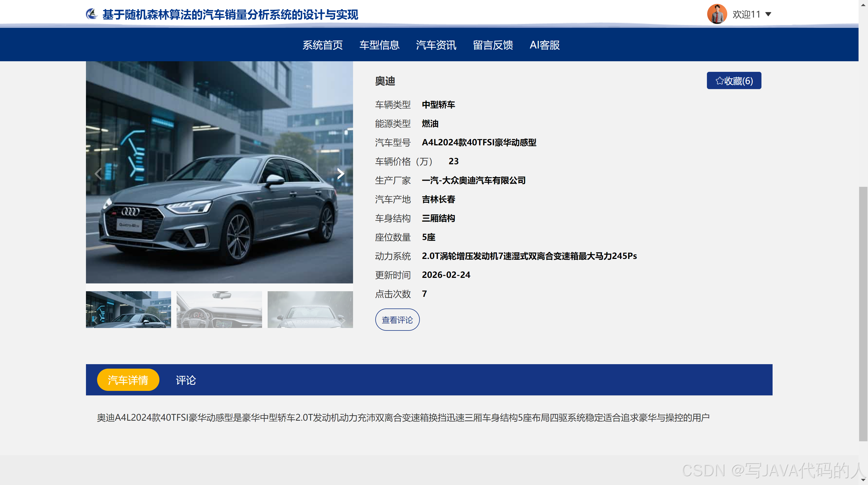
Task: Click the 动力系统 field label
Action: click(393, 256)
